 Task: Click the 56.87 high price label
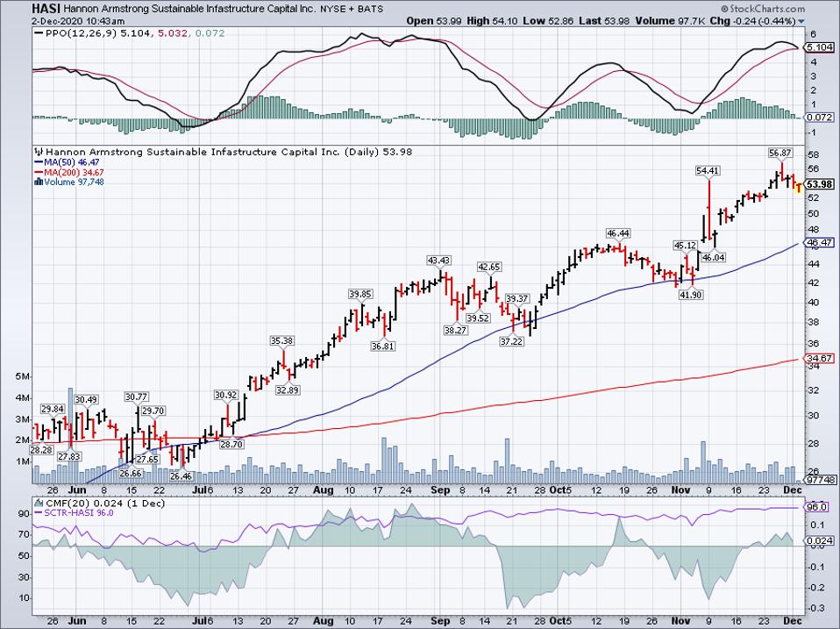pos(779,153)
